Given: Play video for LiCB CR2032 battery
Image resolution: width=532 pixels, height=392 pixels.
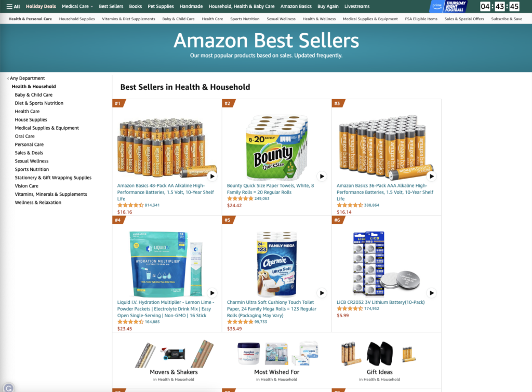Looking at the screenshot, I should point(431,293).
